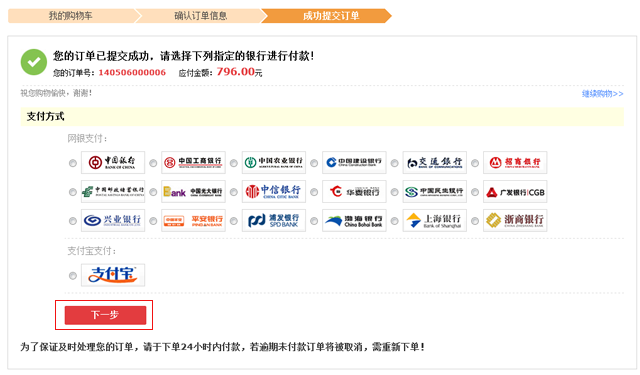Click the 华夏银行 logo

click(354, 191)
